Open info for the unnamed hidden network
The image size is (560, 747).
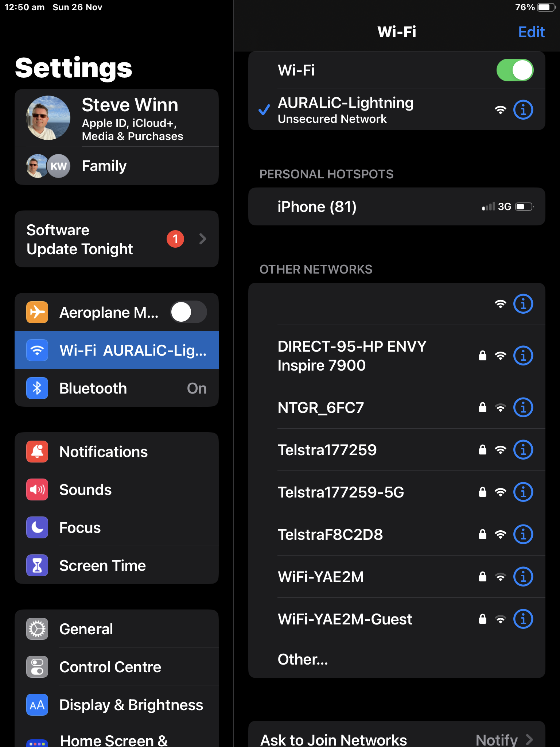tap(523, 304)
